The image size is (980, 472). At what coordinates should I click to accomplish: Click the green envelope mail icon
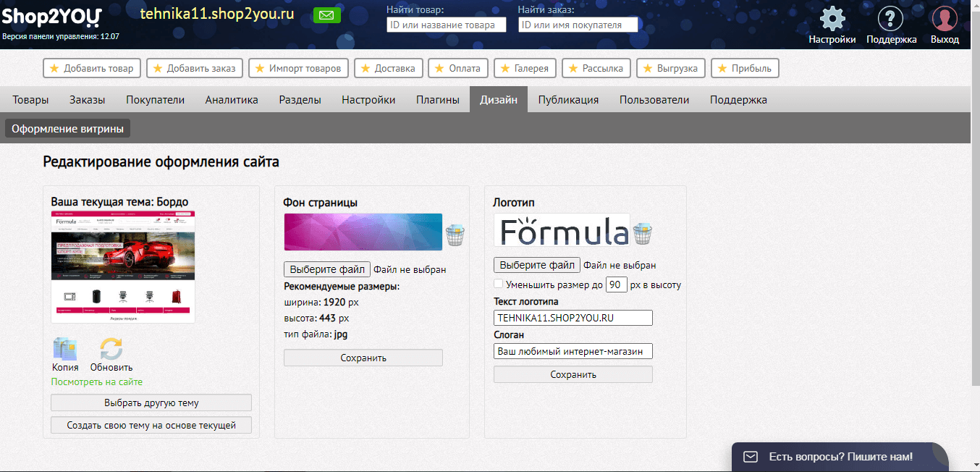coord(327,15)
